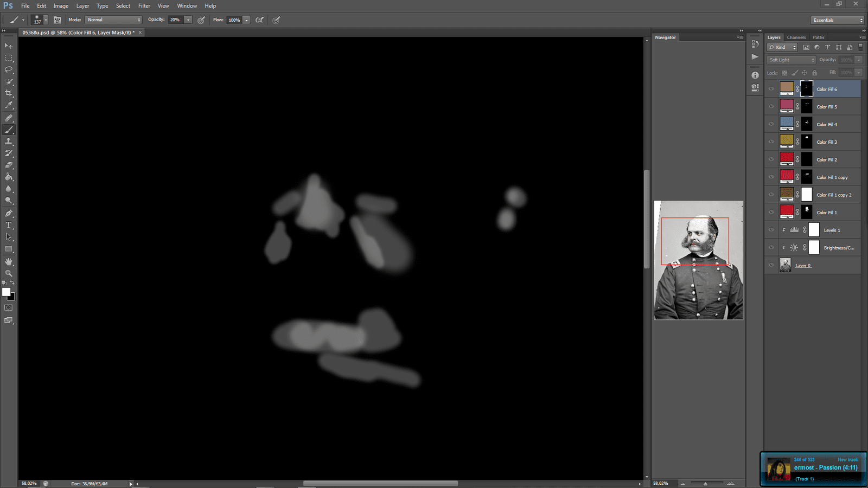Select the Eyedropper tool
Viewport: 868px width, 488px height.
pos(9,105)
